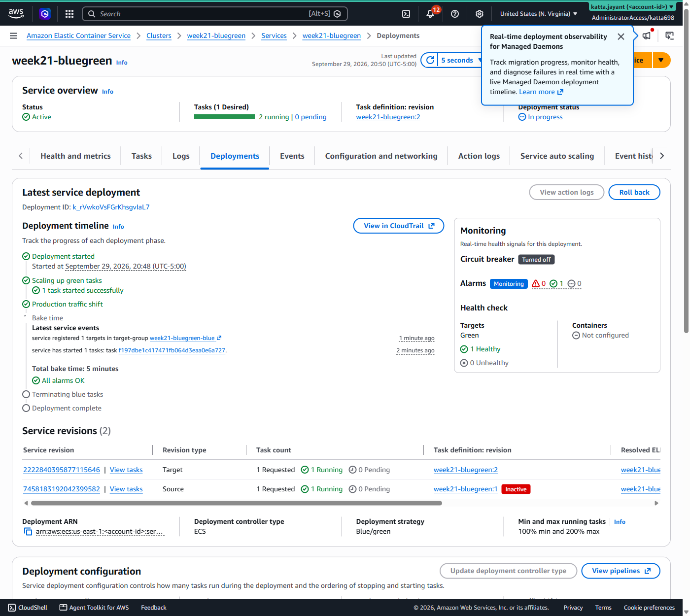
Task: Switch to the Health and metrics tab
Action: point(75,156)
